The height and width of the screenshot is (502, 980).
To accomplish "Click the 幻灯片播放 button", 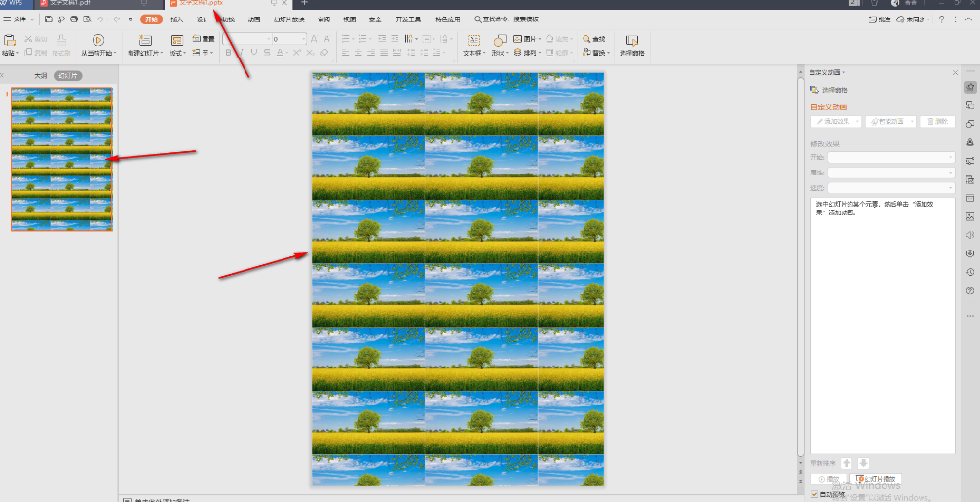I will point(877,479).
